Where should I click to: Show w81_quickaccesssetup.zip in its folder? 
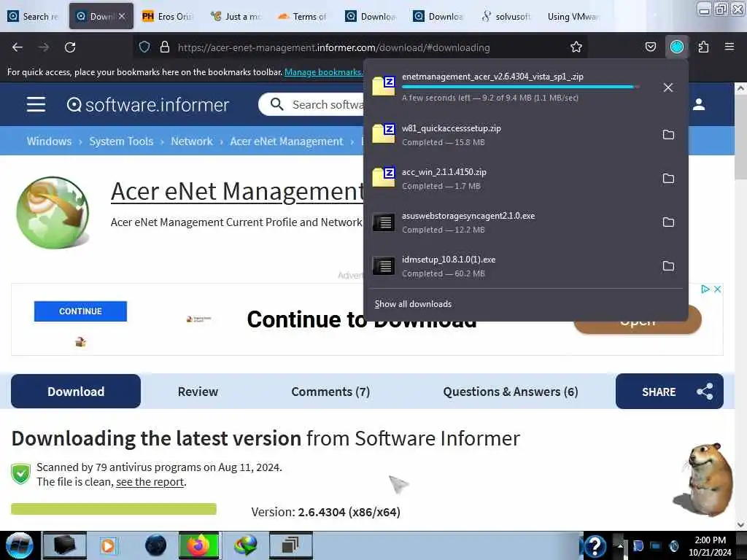tap(668, 135)
